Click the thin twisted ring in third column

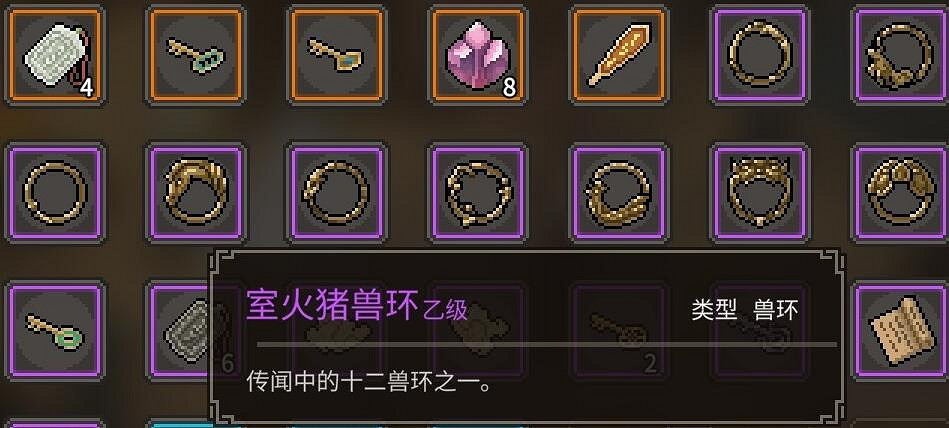click(337, 193)
